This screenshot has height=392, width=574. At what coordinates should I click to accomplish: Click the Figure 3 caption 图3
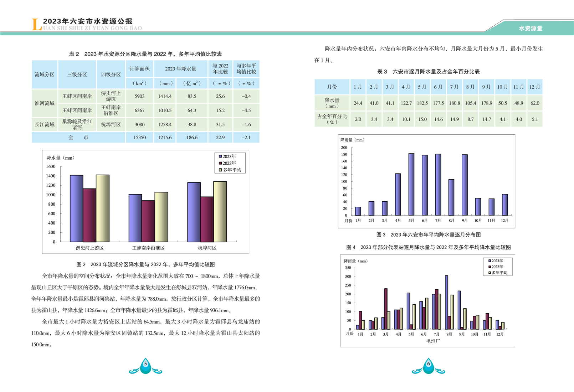[x=429, y=235]
